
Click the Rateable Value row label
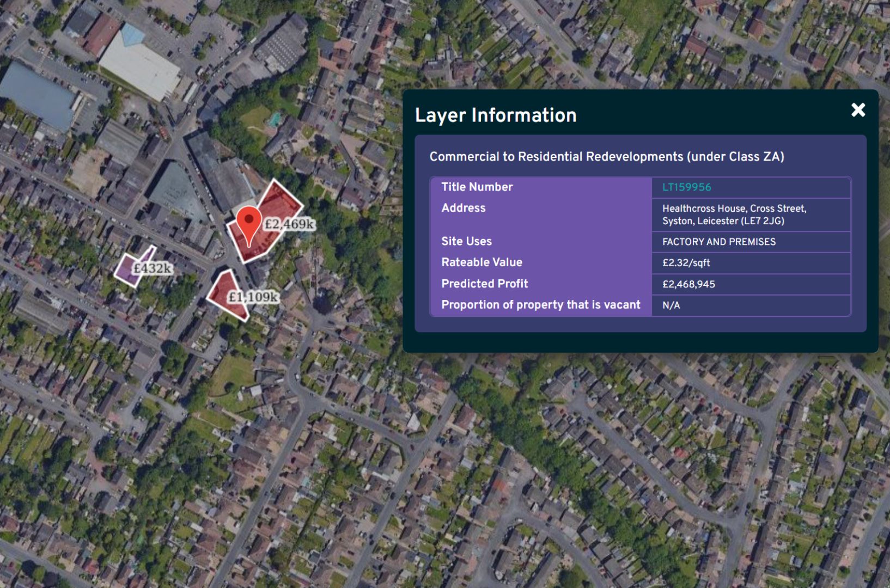pyautogui.click(x=482, y=262)
